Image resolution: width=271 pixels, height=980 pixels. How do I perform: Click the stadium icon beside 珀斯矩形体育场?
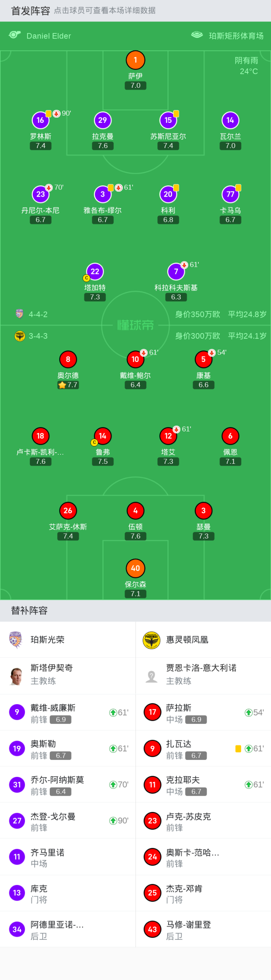[197, 35]
